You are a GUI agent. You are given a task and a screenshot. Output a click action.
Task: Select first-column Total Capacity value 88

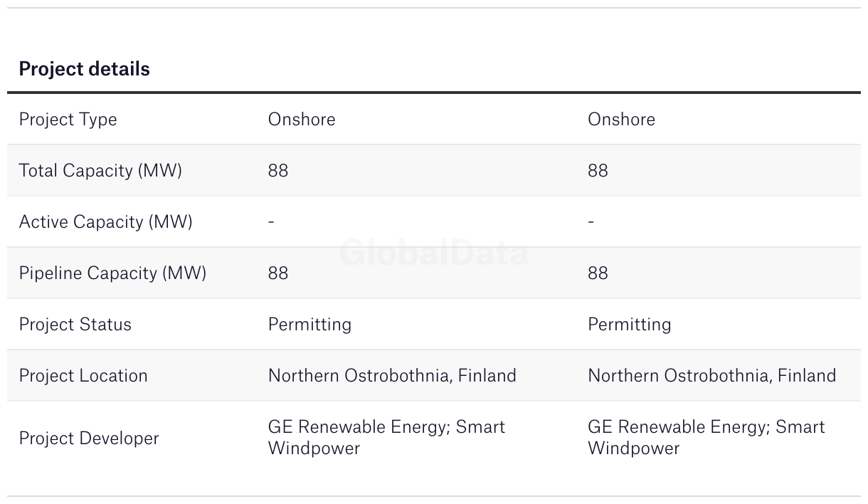point(278,171)
